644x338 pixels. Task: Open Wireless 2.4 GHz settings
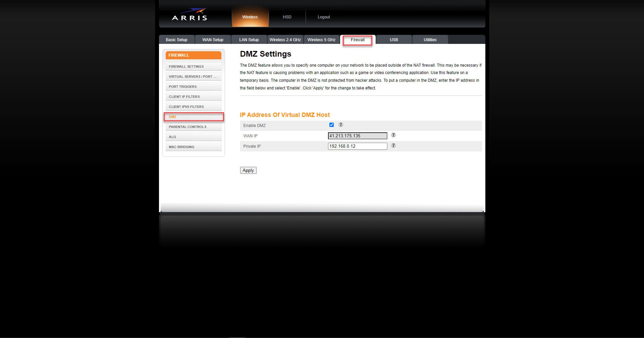pyautogui.click(x=285, y=40)
